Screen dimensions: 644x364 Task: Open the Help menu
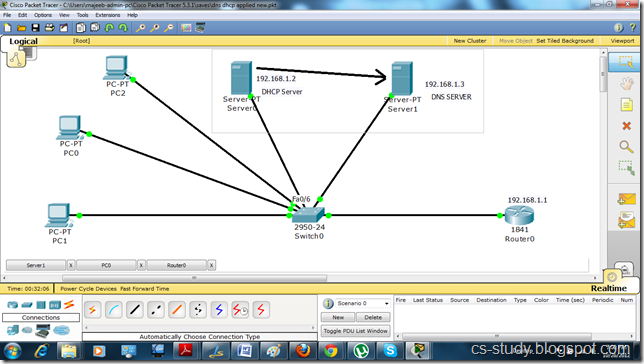coord(132,15)
